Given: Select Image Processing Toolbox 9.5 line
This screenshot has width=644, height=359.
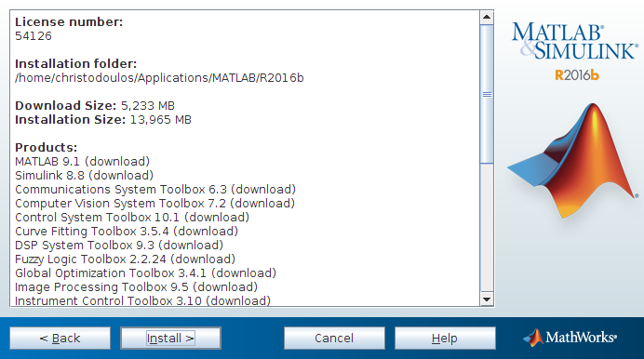Looking at the screenshot, I should pos(137,287).
